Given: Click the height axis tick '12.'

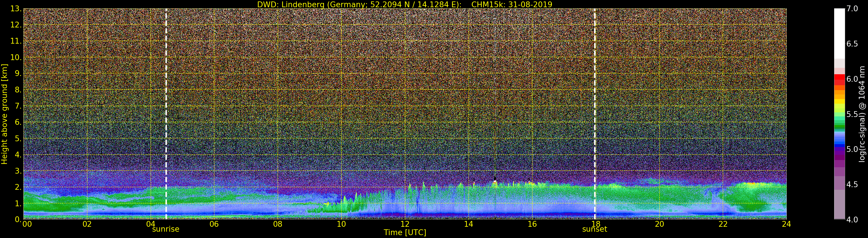Looking at the screenshot, I should point(16,25).
